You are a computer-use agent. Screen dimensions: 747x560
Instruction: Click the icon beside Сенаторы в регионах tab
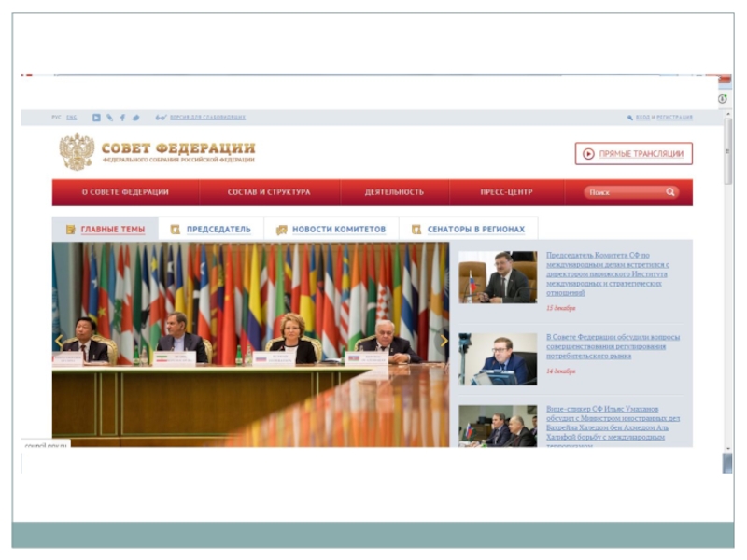[416, 230]
